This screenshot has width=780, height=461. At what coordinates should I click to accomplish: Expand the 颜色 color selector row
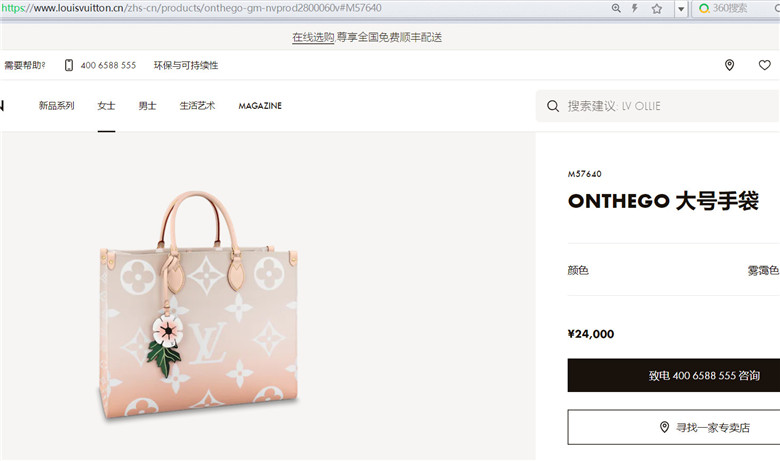(x=674, y=270)
